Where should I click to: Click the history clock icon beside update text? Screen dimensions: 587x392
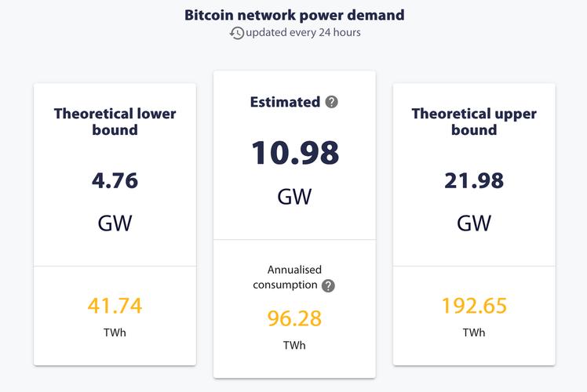click(x=237, y=33)
